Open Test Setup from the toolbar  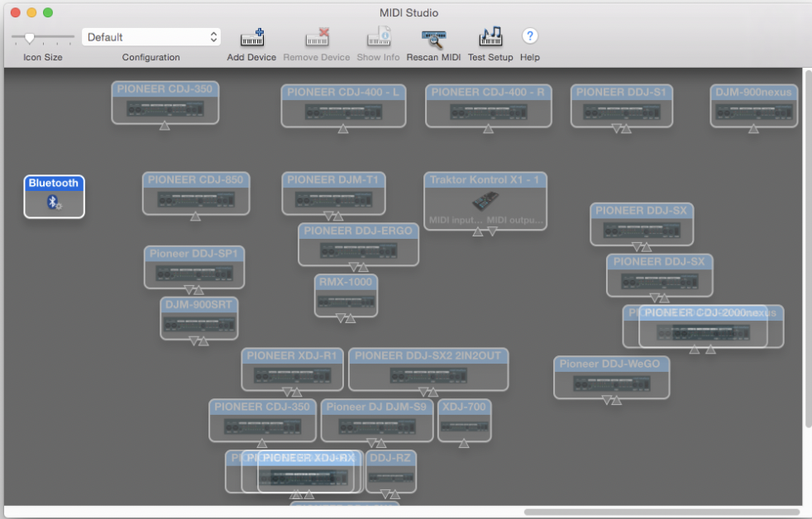pos(490,36)
